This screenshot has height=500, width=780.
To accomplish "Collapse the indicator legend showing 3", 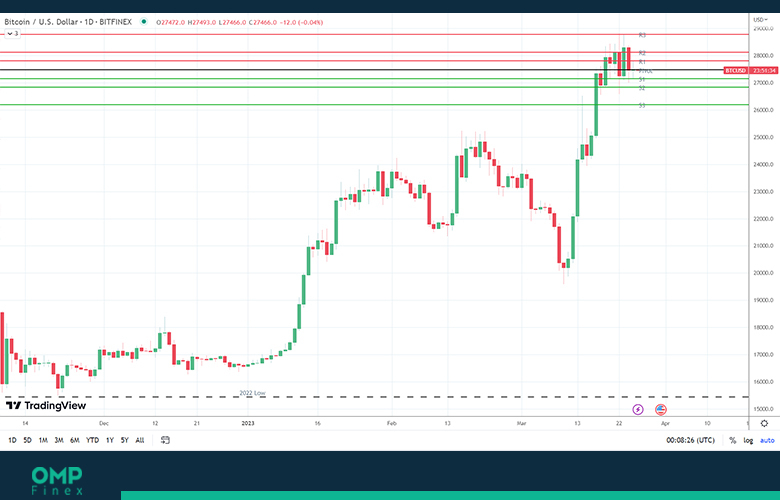I will 12,34.
